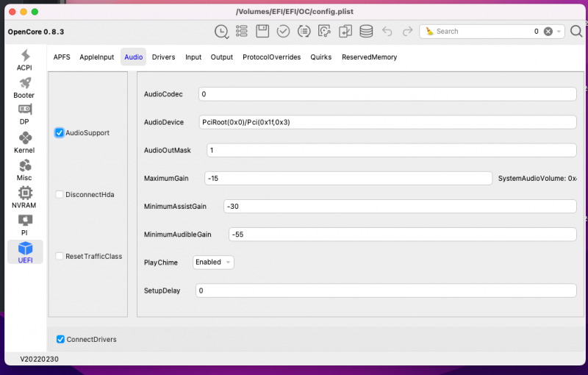Click the list view toolbar icon
This screenshot has width=588, height=375.
pyautogui.click(x=242, y=31)
